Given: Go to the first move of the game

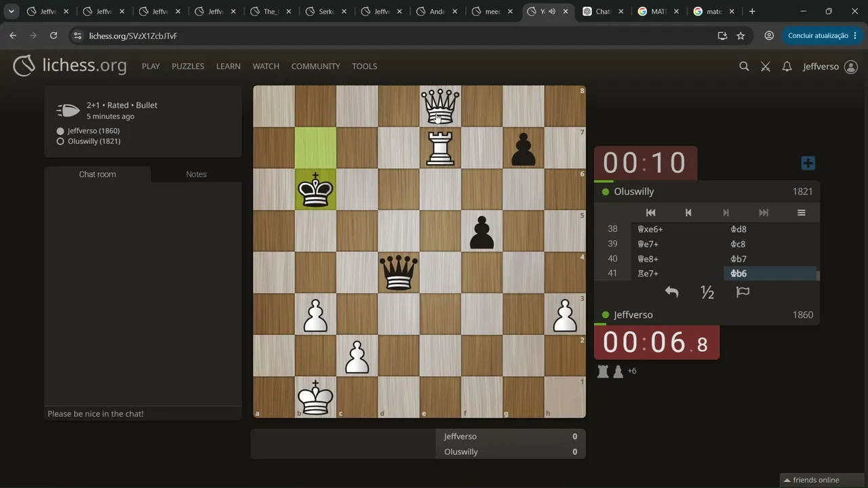Looking at the screenshot, I should tap(650, 213).
